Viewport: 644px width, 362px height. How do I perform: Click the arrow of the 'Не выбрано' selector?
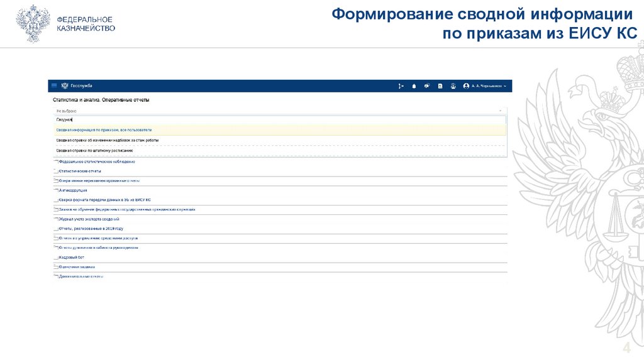(500, 111)
